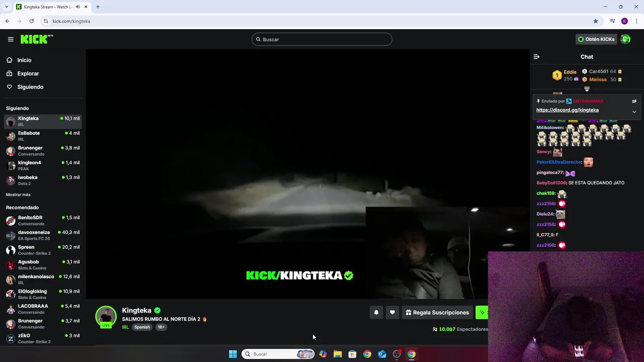Click Kingteka's live avatar below the video
The height and width of the screenshot is (362, 644).
pos(106,317)
